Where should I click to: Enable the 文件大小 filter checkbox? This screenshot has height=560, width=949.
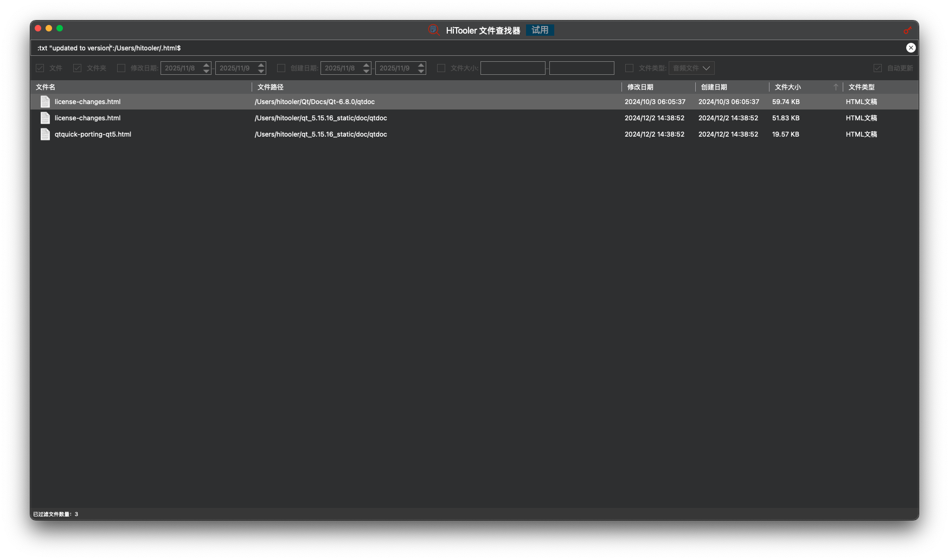(441, 68)
